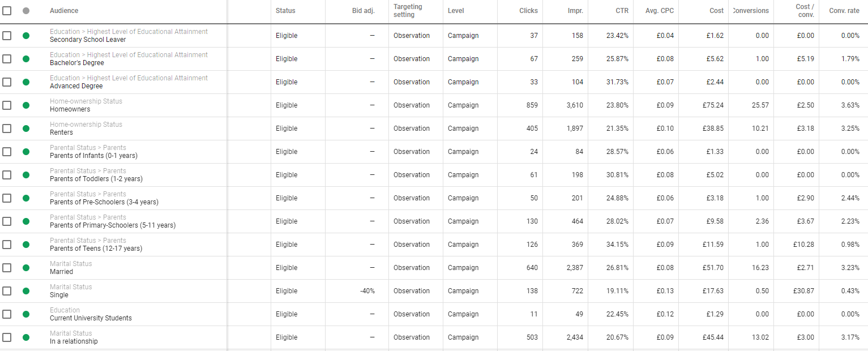868x351 pixels.
Task: Check the box for In a relationship row
Action: point(7,337)
